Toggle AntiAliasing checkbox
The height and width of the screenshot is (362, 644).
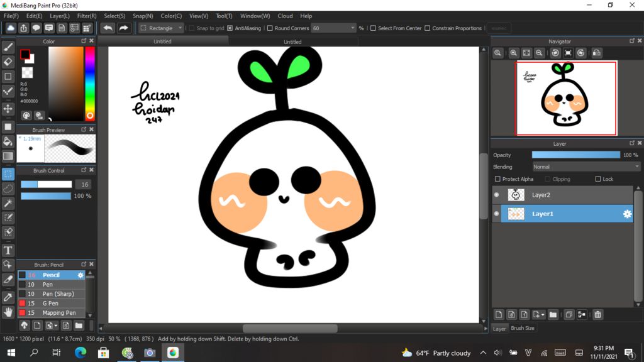pyautogui.click(x=230, y=28)
